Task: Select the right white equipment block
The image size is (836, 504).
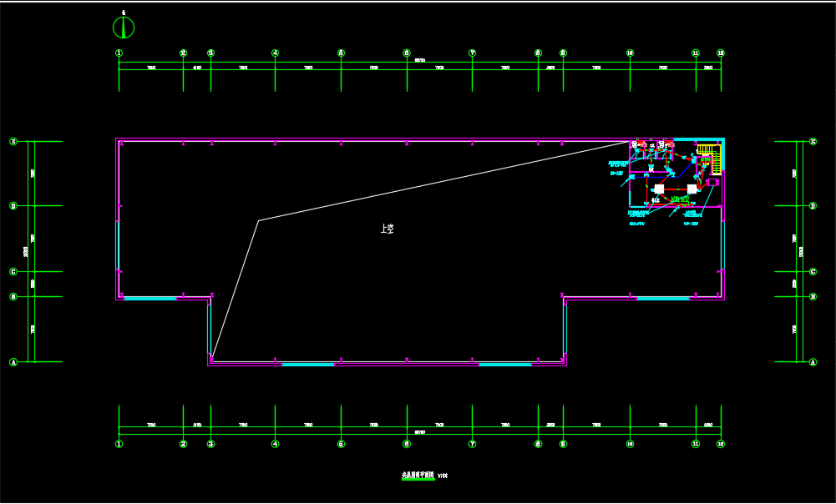Action: coord(692,189)
